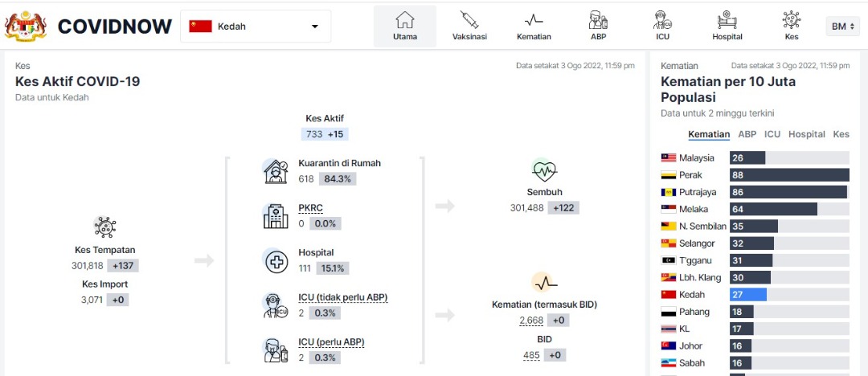Open the Hospital bed icon
868x376 pixels.
tap(727, 20)
